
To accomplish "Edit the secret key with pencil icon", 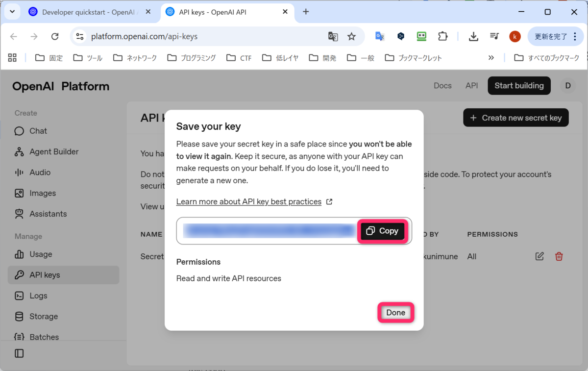I will [539, 256].
